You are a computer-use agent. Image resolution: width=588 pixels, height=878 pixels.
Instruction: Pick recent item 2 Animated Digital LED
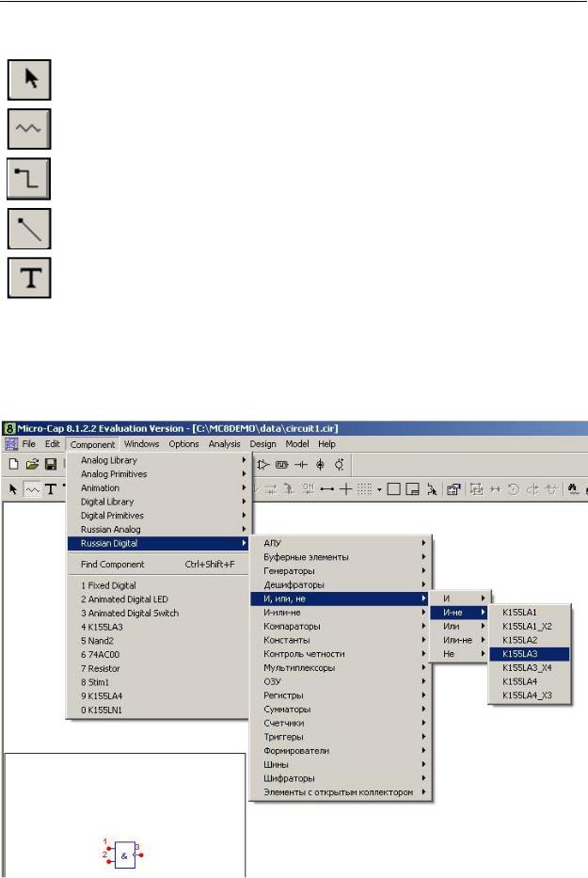coord(157,599)
